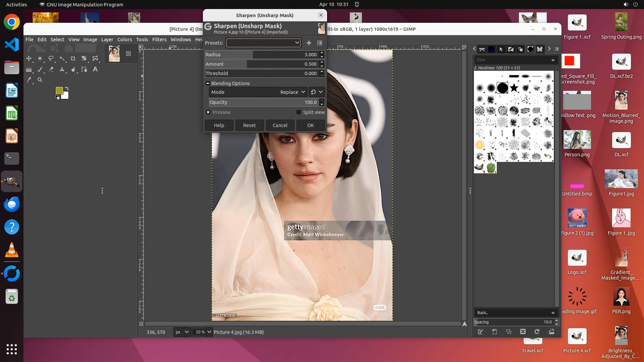Open the Presets dropdown
This screenshot has height=362, width=644.
tap(263, 43)
